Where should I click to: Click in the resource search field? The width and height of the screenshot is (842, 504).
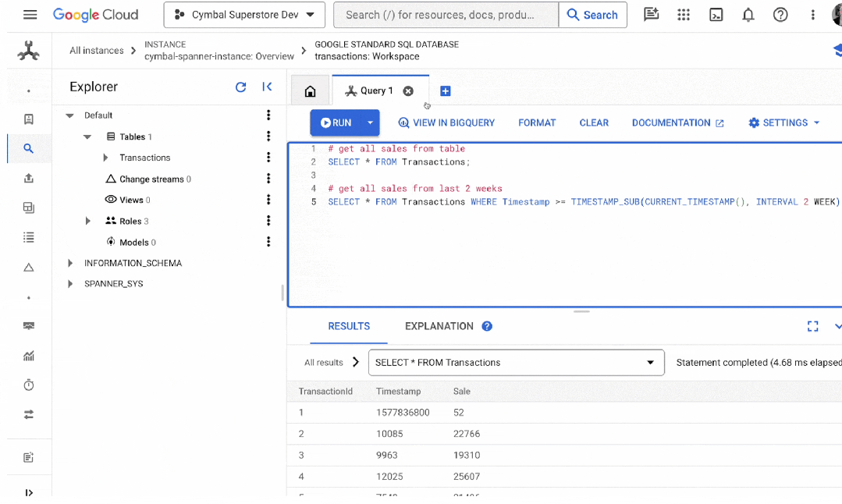[x=446, y=15]
